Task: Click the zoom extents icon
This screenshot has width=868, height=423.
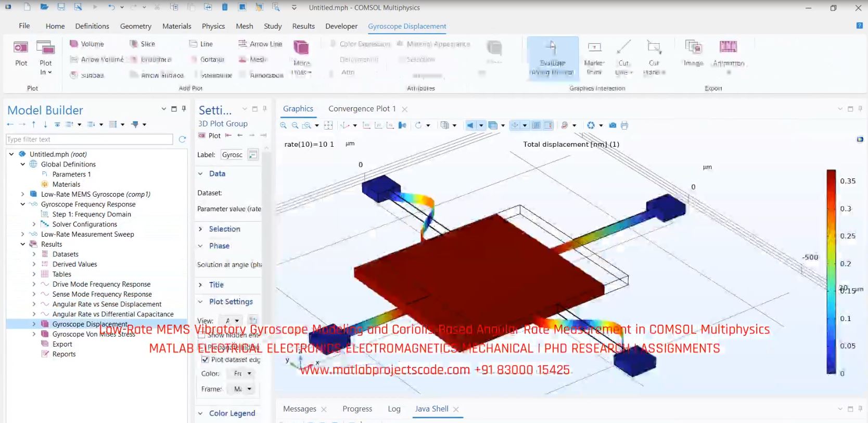Action: [x=328, y=125]
